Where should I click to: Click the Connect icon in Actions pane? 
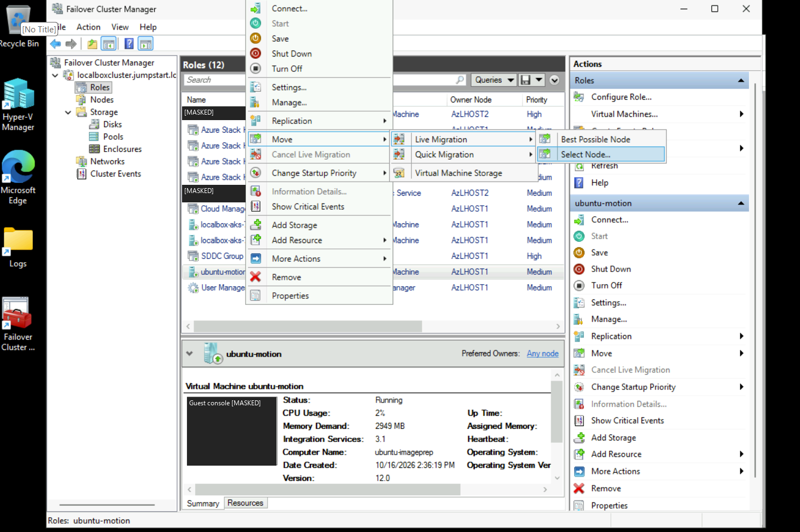(x=579, y=219)
